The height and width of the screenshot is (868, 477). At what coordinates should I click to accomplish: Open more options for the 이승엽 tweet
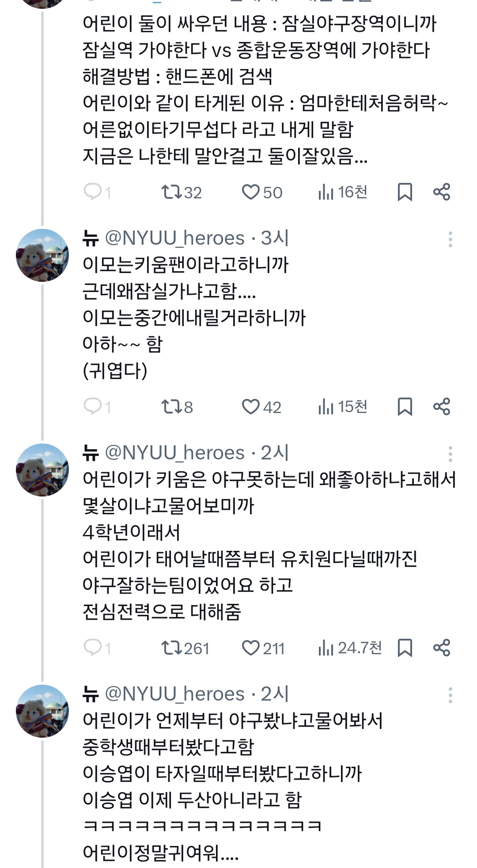[x=450, y=695]
